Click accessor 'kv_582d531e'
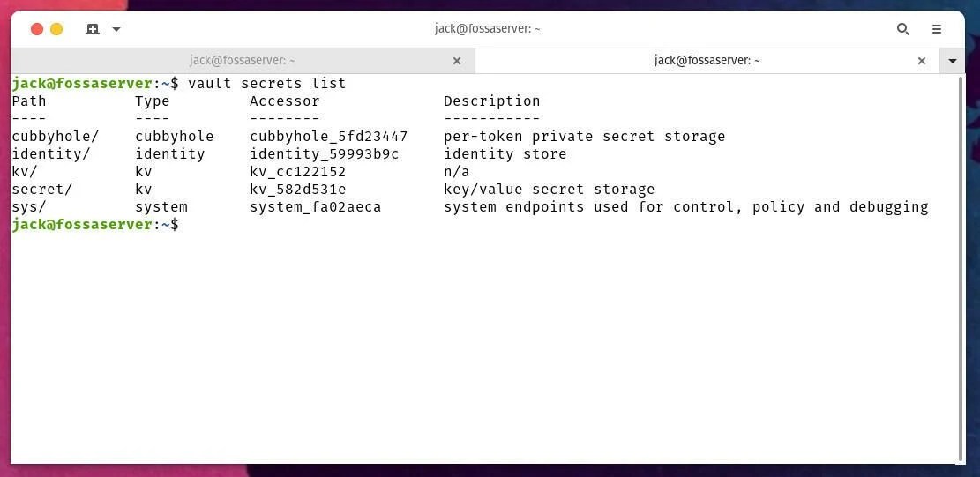The width and height of the screenshot is (980, 477). (297, 189)
